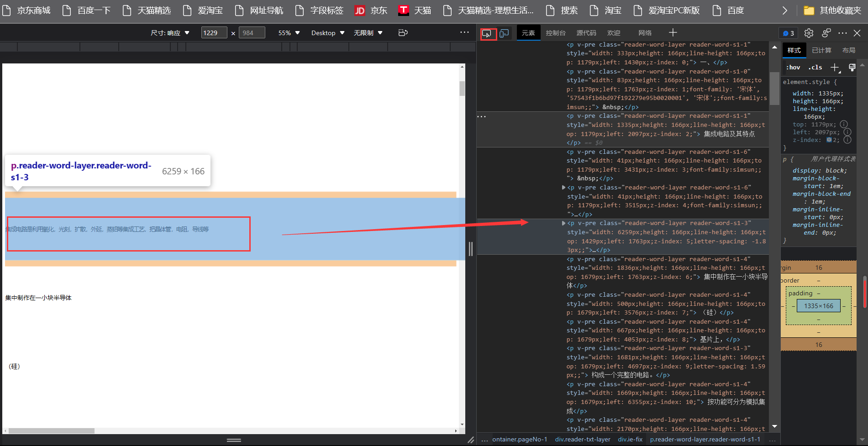Select the 样式 styles tab
This screenshot has width=868, height=446.
click(794, 50)
